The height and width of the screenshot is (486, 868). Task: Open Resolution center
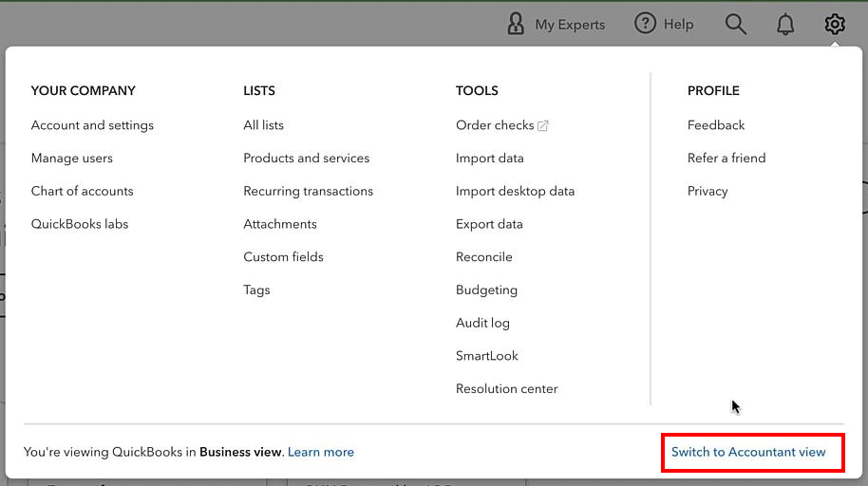[506, 388]
